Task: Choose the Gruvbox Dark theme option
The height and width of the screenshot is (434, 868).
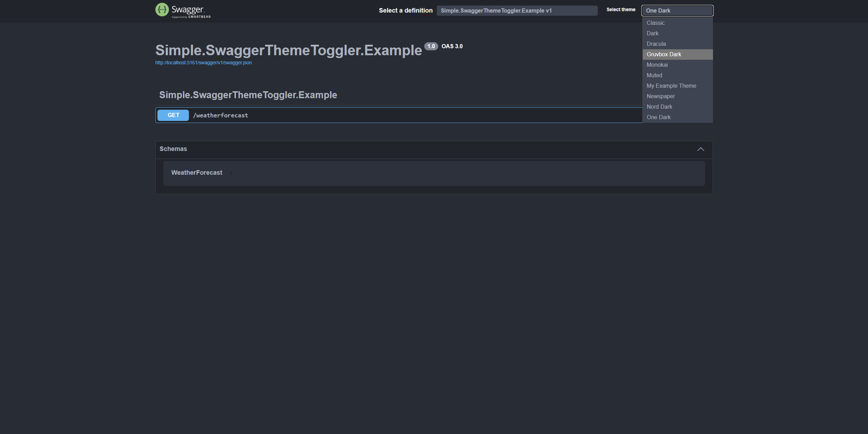Action: [663, 54]
